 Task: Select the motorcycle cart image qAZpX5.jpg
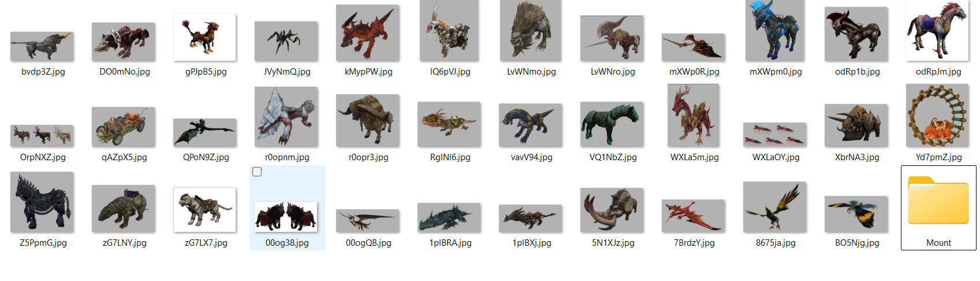point(124,127)
